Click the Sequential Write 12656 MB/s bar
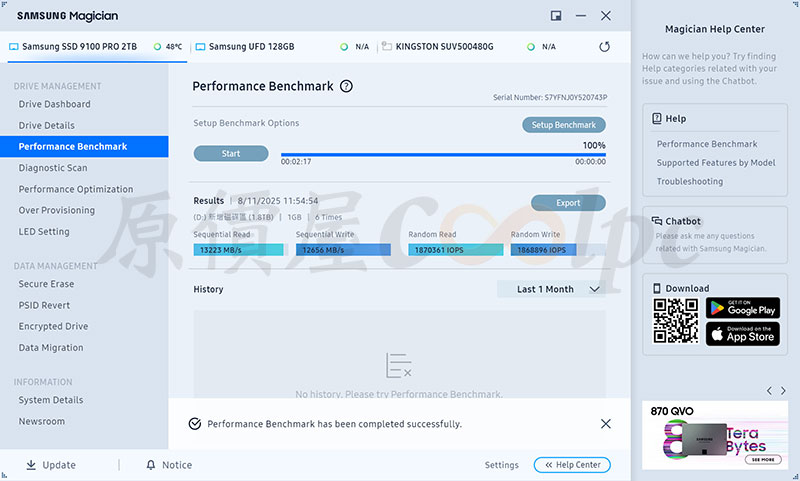The width and height of the screenshot is (800, 481). (x=343, y=250)
